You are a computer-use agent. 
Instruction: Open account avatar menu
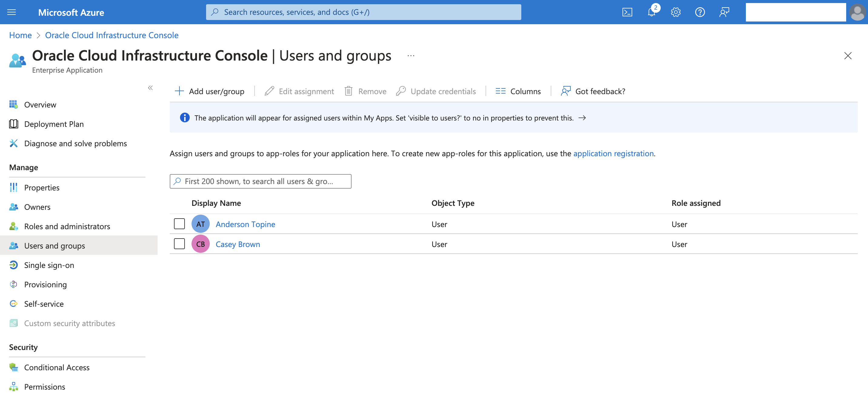[857, 12]
